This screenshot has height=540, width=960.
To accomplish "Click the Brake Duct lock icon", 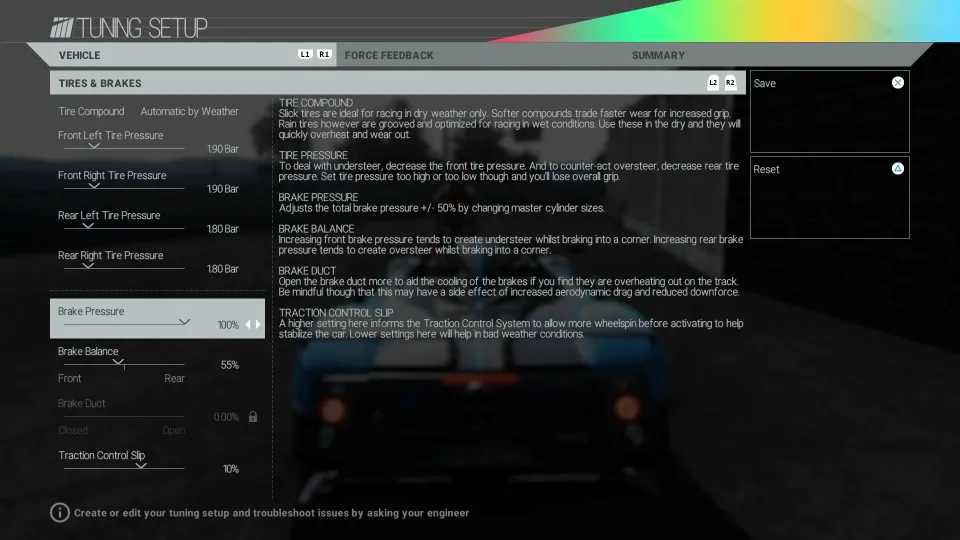I will [x=253, y=417].
